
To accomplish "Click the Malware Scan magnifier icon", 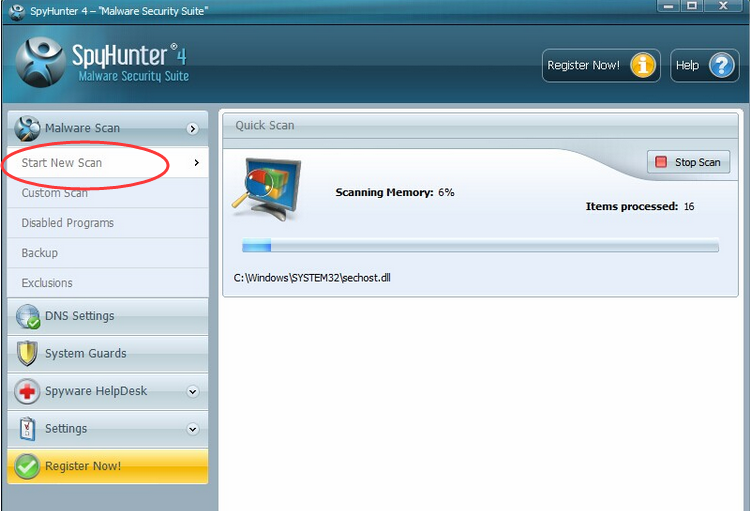I will pyautogui.click(x=27, y=128).
